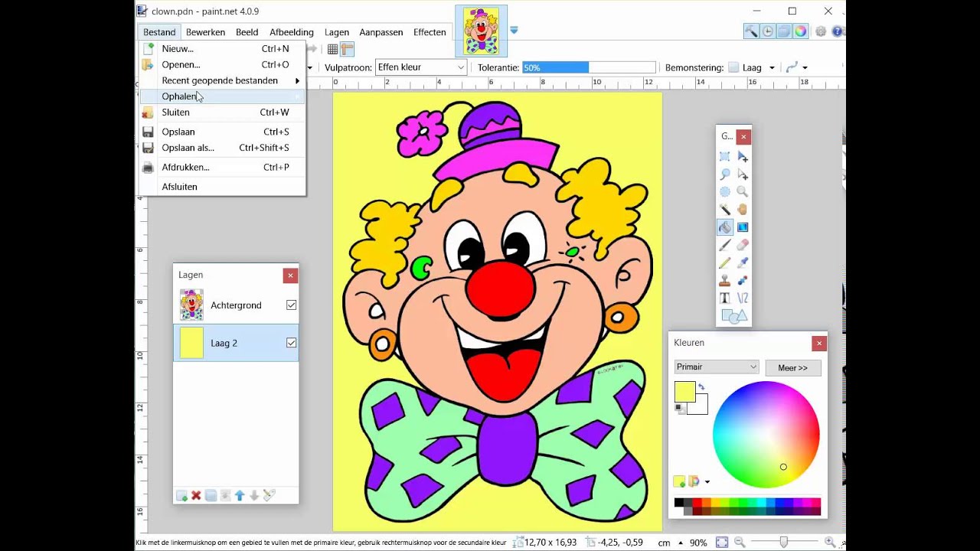Click the Tolerantie 50% slider
Viewport: 980px width, 551px height.
[589, 67]
